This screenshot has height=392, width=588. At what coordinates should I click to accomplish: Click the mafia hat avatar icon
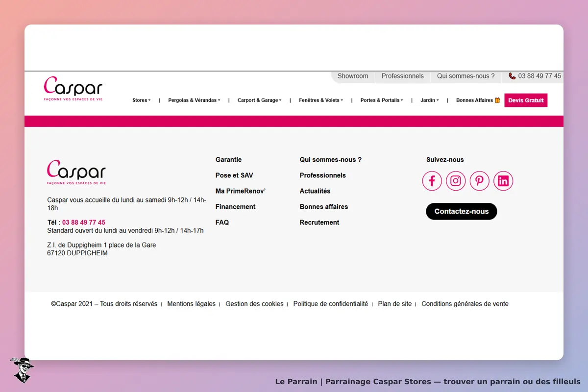point(21,370)
